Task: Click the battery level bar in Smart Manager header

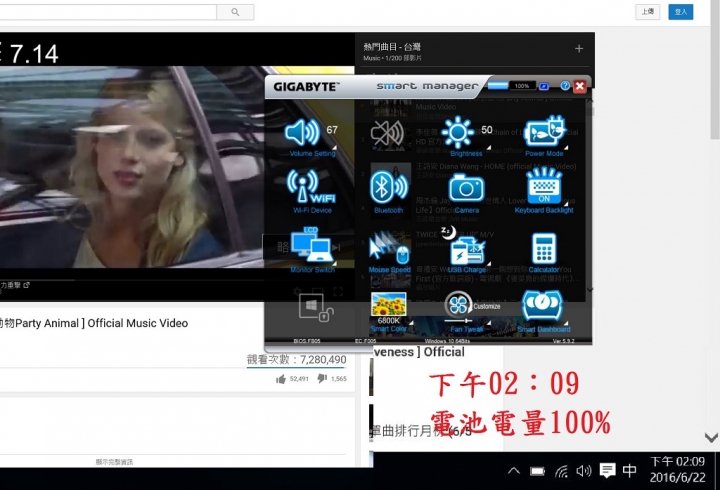Action: tap(498, 86)
